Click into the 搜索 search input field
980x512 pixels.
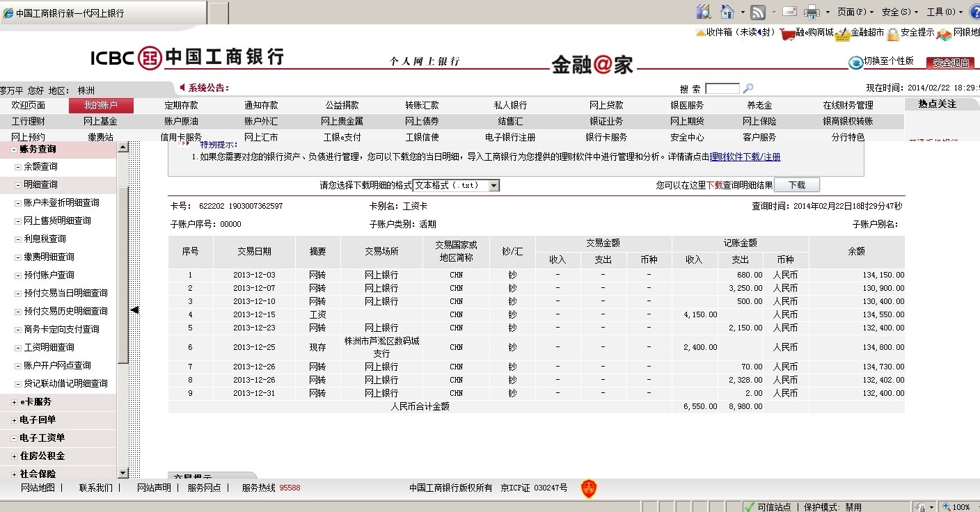click(722, 88)
